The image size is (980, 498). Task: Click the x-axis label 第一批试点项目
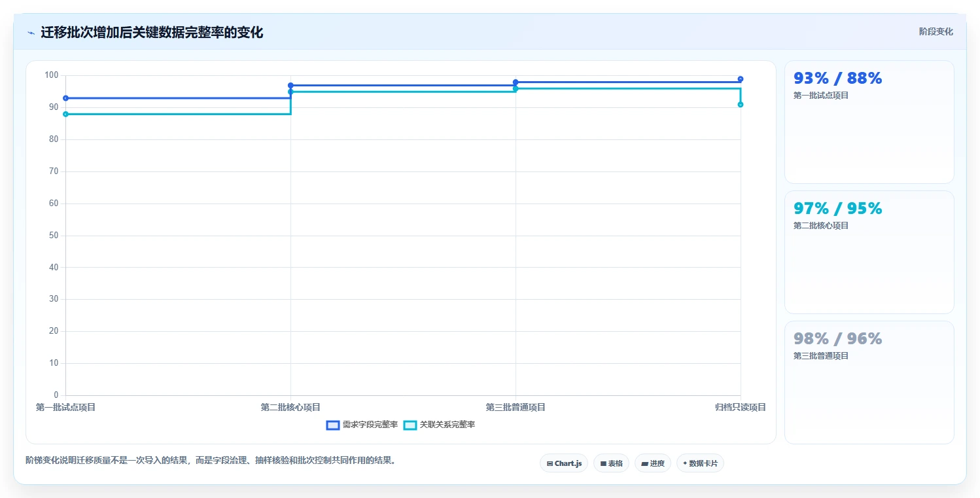coord(65,407)
